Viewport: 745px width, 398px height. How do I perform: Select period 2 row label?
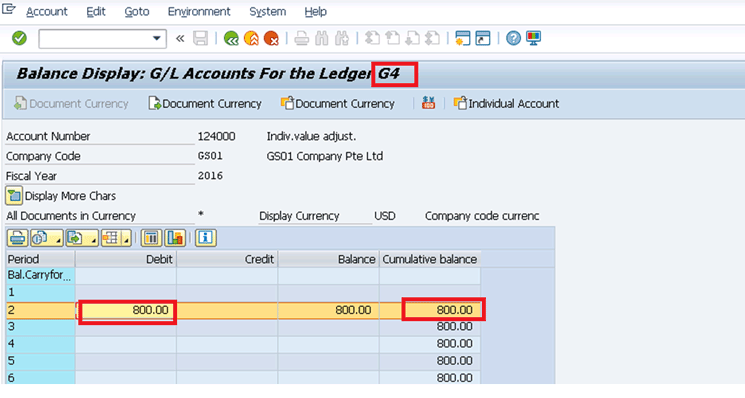coord(41,310)
